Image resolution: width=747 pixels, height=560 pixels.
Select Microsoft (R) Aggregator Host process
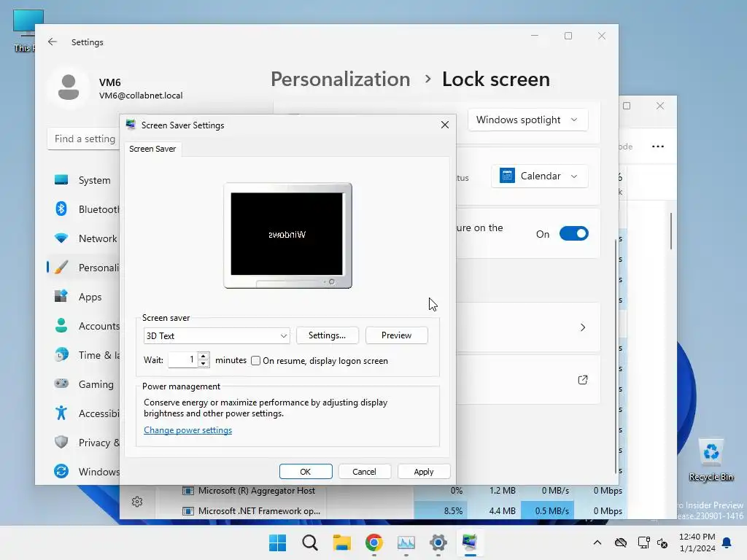click(256, 491)
